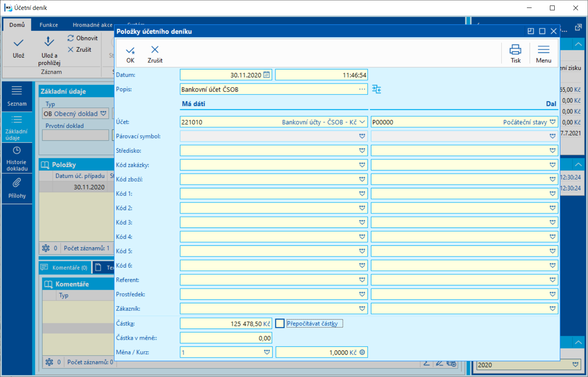The height and width of the screenshot is (377, 588).
Task: Open the hamburger Menu icon
Action: tap(543, 50)
